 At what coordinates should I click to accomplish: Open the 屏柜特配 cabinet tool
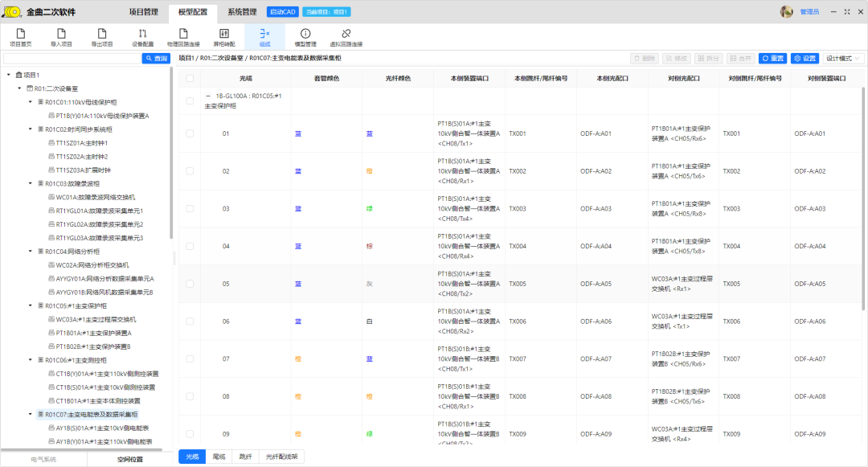point(223,37)
